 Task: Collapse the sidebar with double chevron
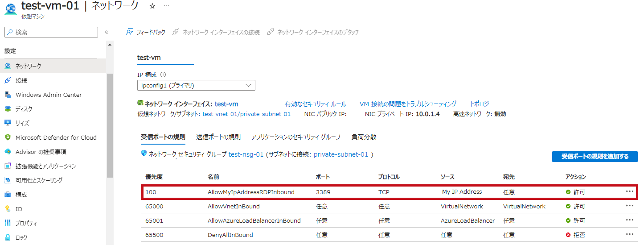[x=107, y=32]
